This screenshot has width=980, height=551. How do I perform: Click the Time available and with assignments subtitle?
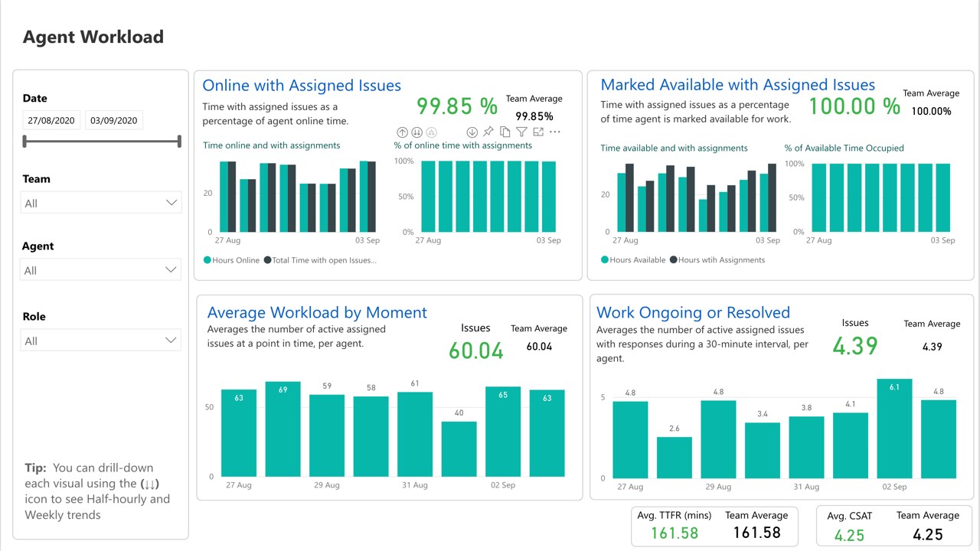(675, 148)
